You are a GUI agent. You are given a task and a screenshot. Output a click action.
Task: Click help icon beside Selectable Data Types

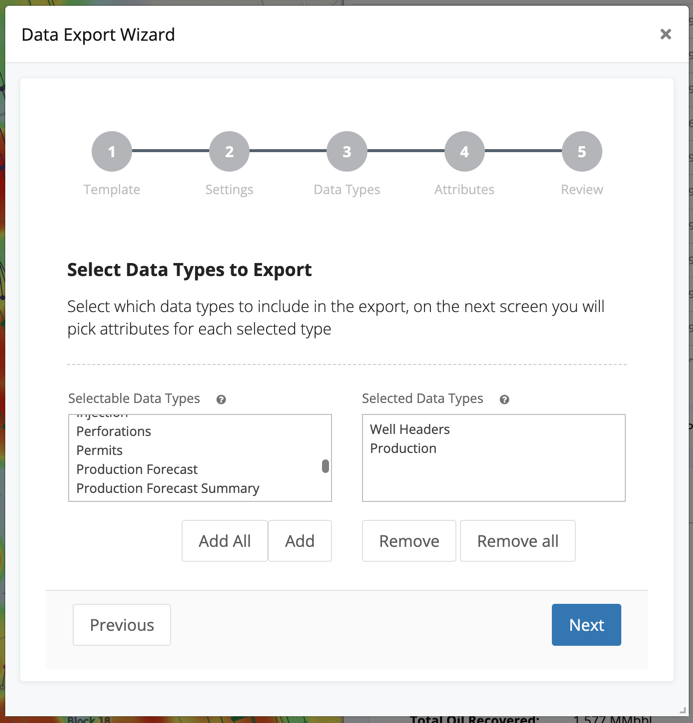click(221, 399)
